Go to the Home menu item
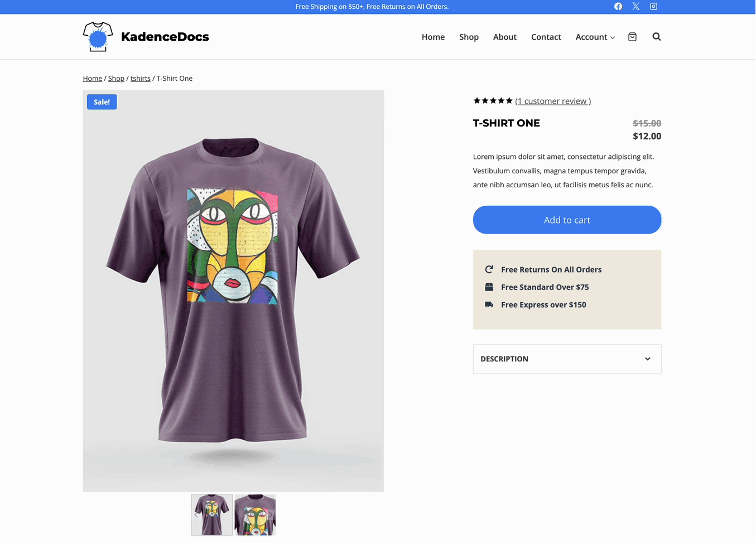Screen dimensions: 756x543 [x=433, y=37]
